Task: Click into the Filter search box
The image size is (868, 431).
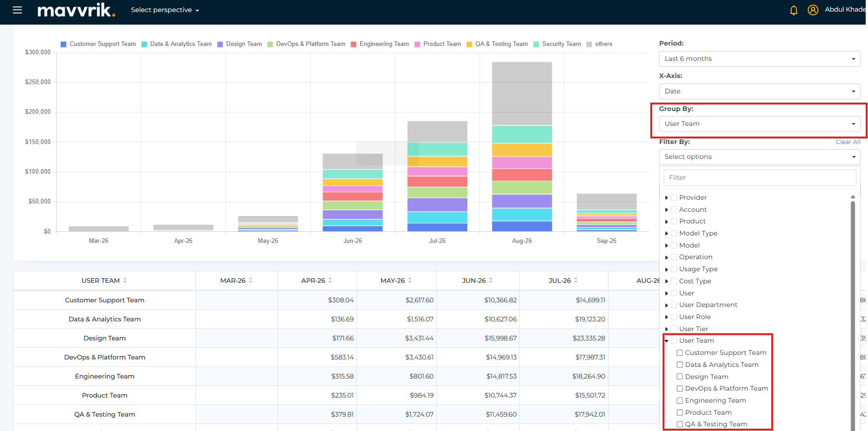Action: [x=760, y=177]
